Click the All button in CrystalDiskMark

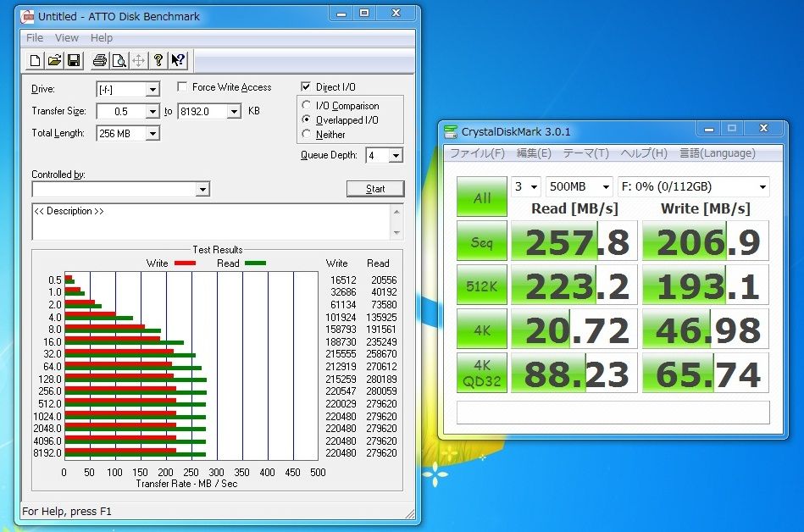[x=482, y=197]
